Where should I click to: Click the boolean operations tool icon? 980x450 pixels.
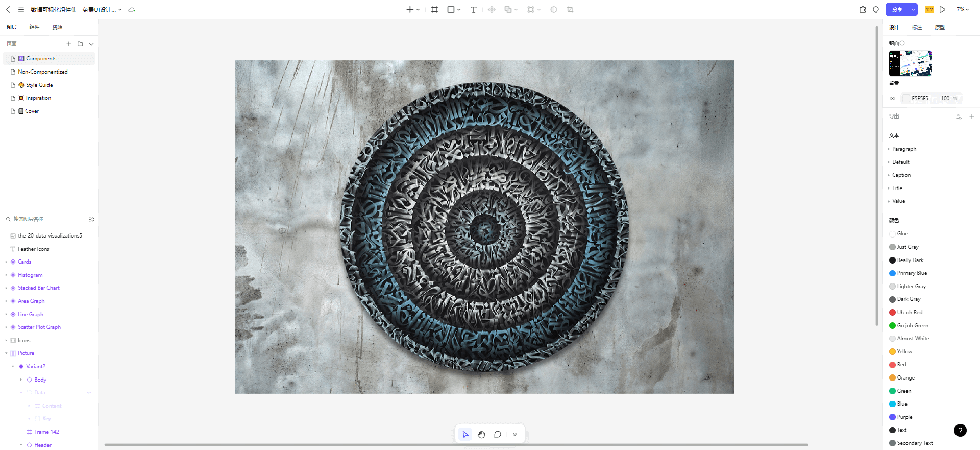508,9
